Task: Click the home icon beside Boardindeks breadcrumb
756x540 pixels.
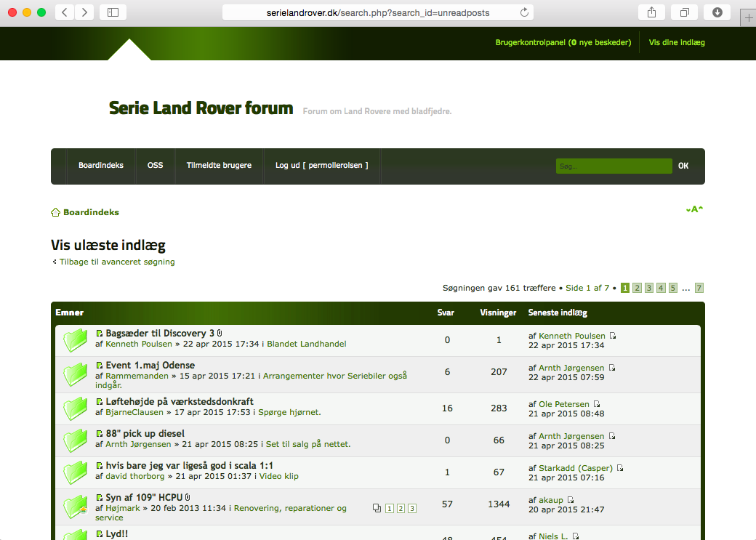Action: (55, 212)
